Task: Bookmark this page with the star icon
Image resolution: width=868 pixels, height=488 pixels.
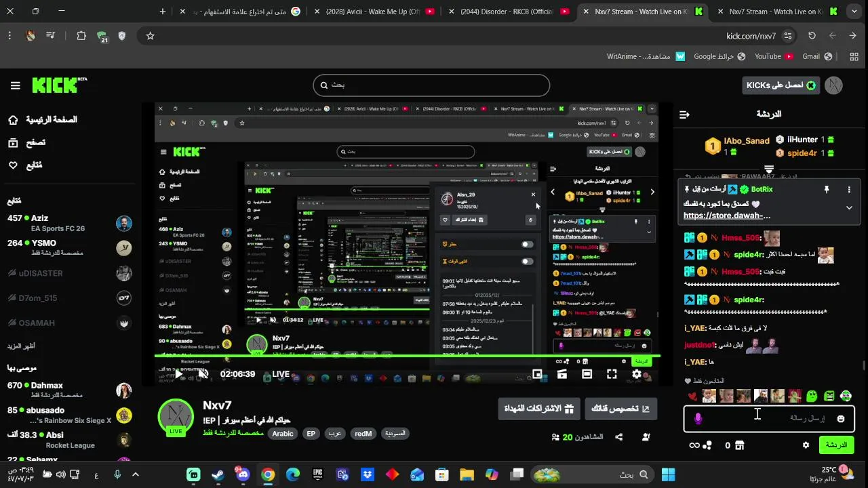Action: pyautogui.click(x=151, y=36)
